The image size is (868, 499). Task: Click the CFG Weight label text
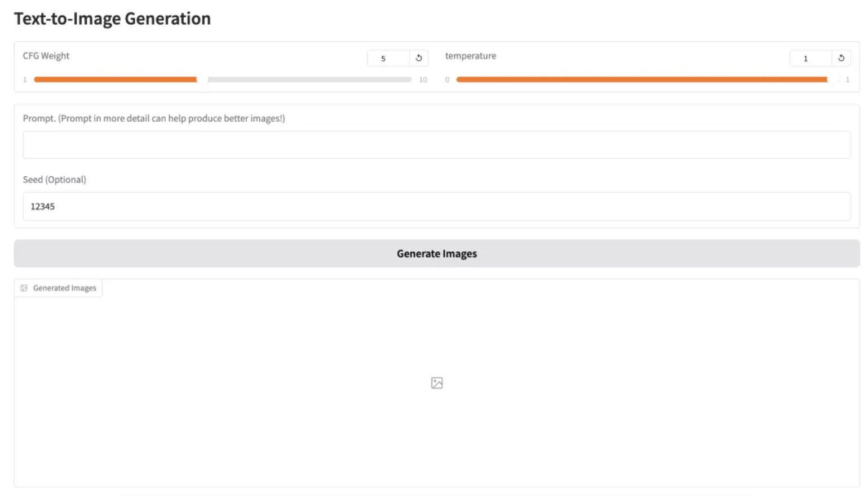click(x=46, y=56)
